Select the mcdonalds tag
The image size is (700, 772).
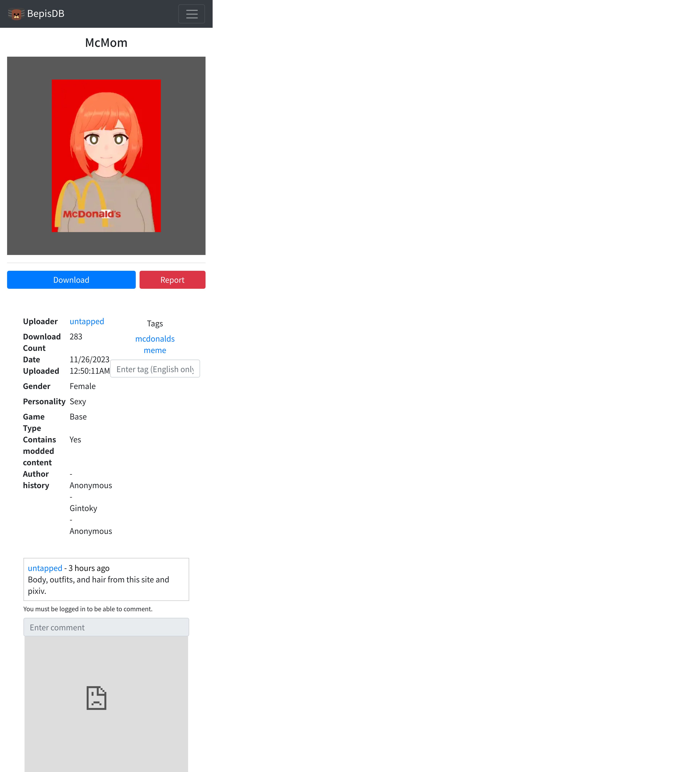(155, 339)
